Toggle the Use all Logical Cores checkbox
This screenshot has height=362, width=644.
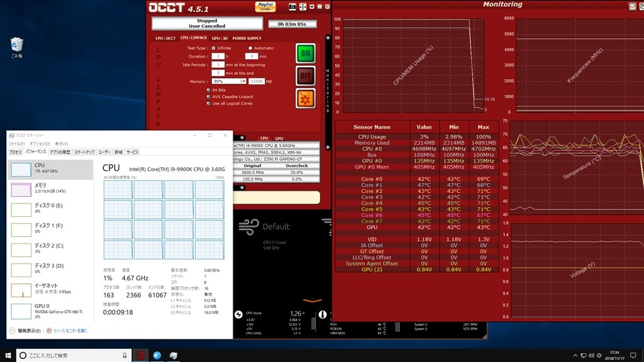[208, 104]
